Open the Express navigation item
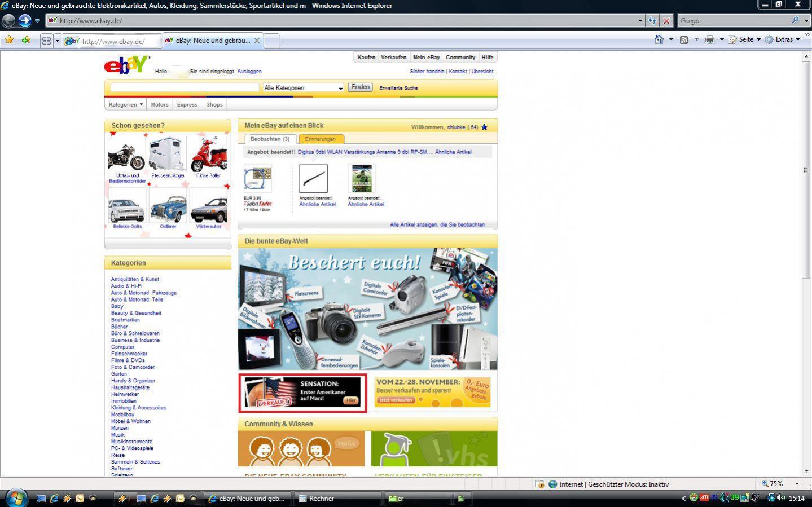 pos(187,104)
